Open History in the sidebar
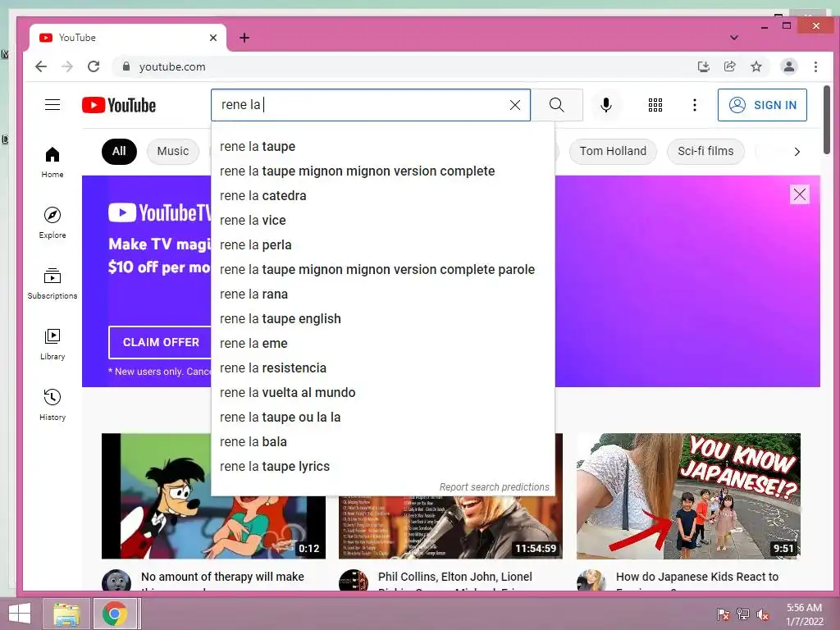 [52, 405]
